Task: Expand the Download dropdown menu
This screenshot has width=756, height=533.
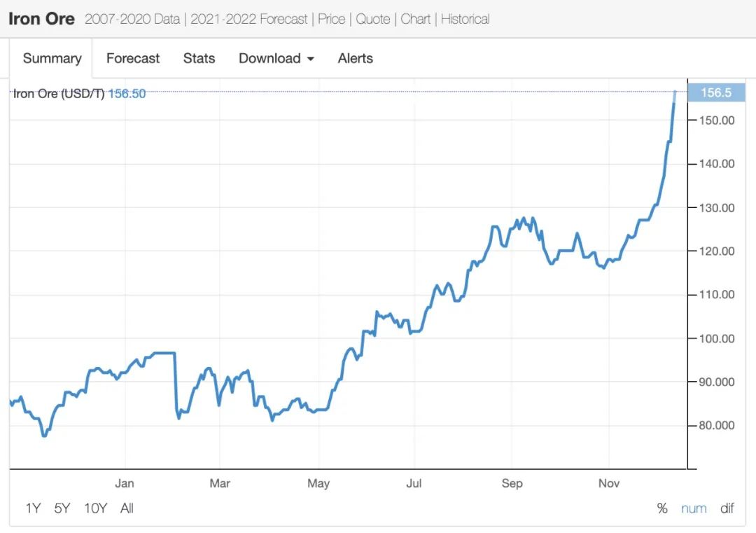Action: pos(276,58)
